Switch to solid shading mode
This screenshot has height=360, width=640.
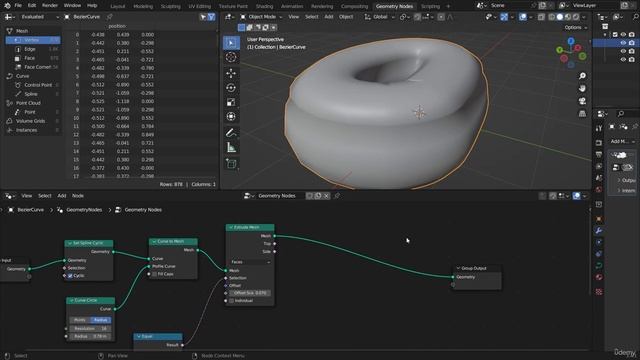[x=560, y=17]
